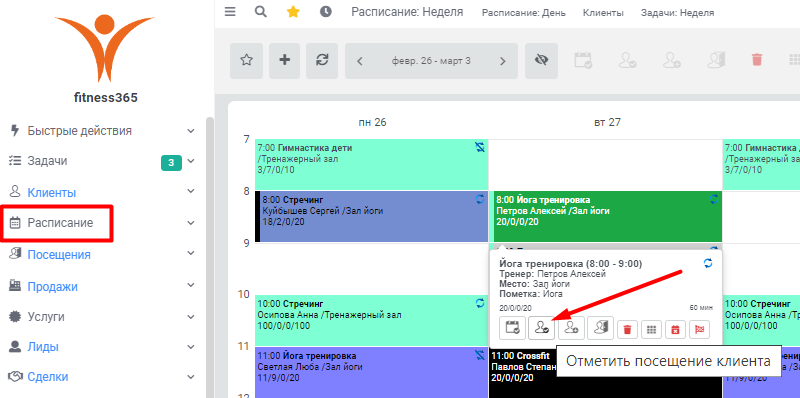Go to next week arrow
Image resolution: width=800 pixels, height=398 pixels.
(503, 61)
